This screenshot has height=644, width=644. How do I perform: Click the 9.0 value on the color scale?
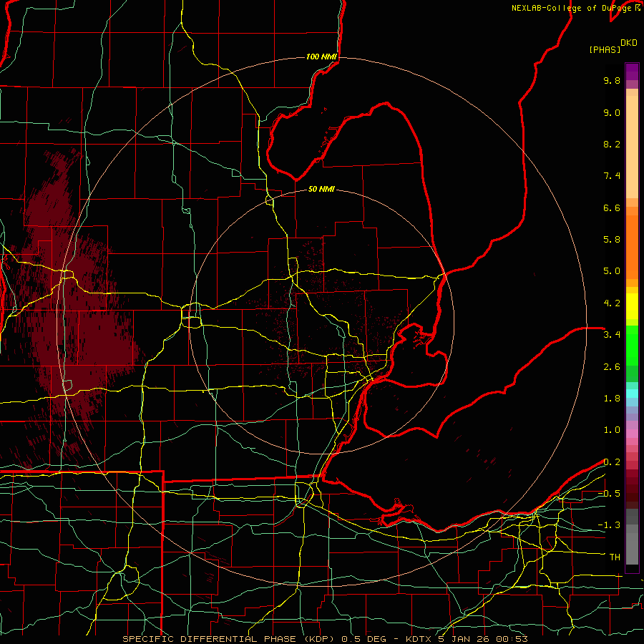point(612,112)
